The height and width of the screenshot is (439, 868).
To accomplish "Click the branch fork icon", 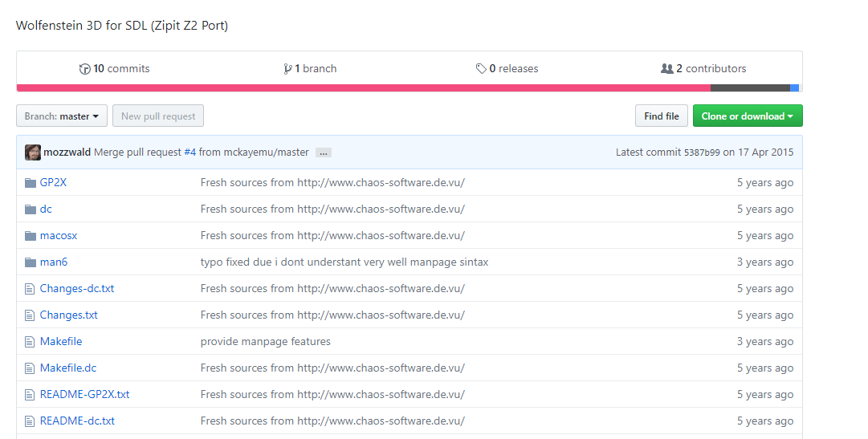I will (287, 69).
